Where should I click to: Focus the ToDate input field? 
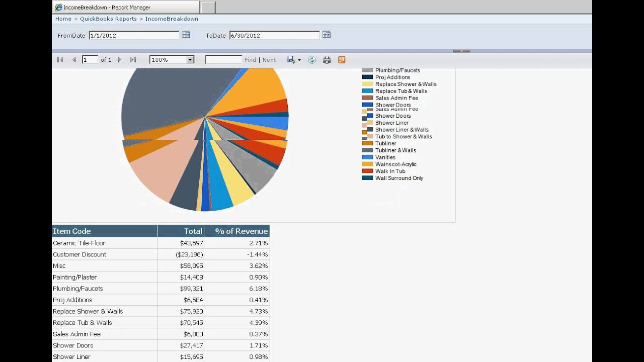(275, 35)
